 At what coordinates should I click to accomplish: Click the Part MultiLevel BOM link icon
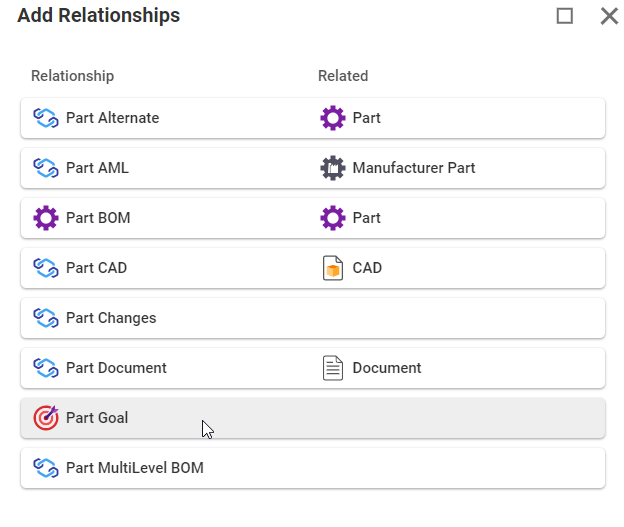(46, 468)
